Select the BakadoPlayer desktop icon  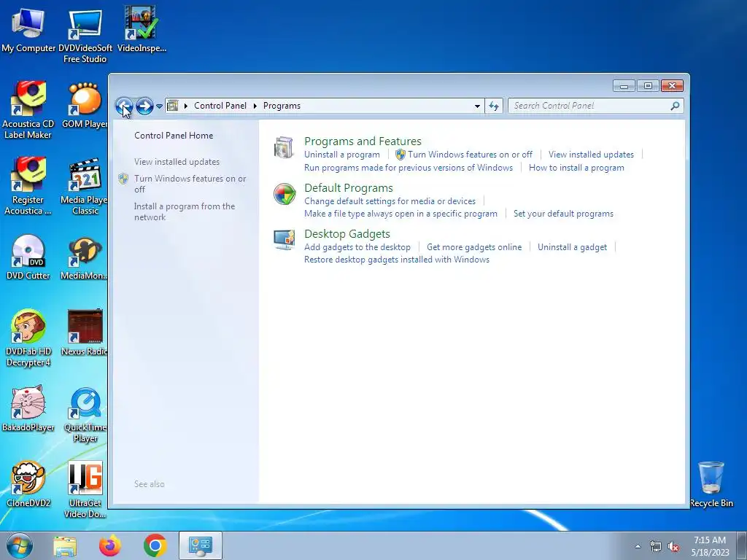pos(28,408)
